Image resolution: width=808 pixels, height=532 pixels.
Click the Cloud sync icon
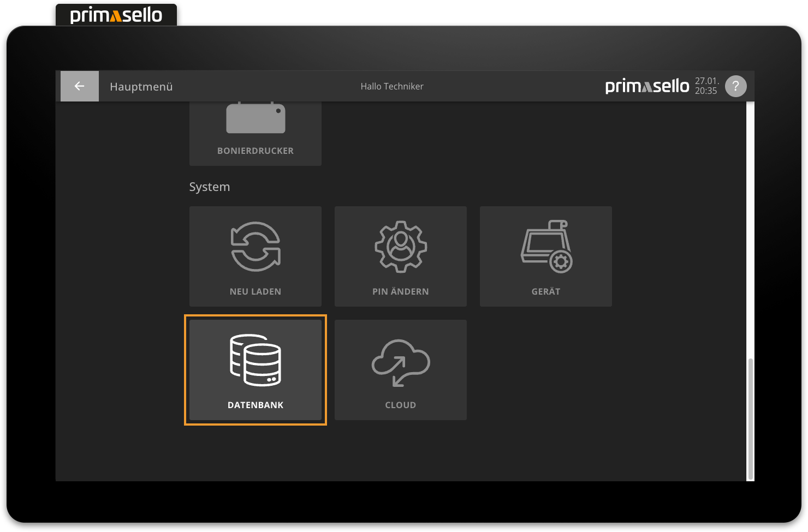[401, 362]
